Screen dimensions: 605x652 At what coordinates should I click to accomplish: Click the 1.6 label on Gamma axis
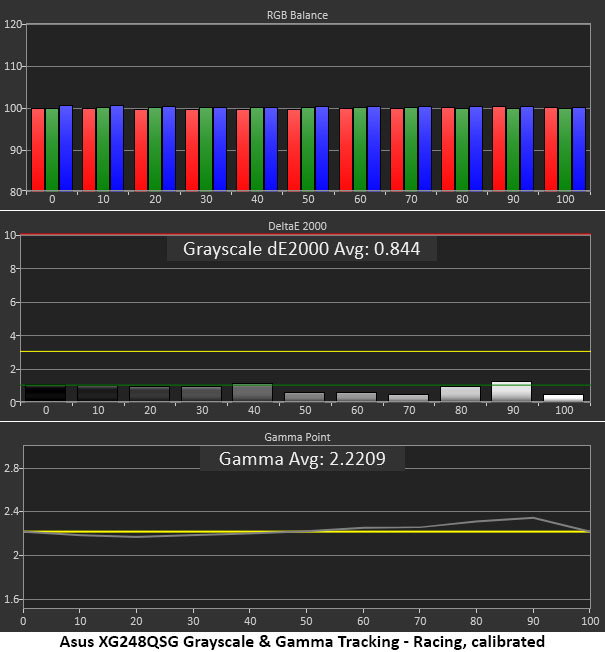(x=12, y=599)
